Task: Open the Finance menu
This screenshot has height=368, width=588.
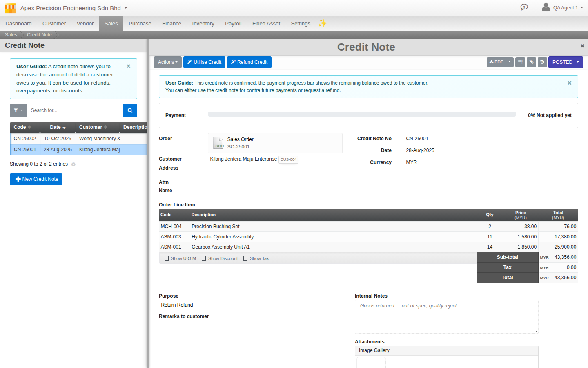Action: click(171, 24)
